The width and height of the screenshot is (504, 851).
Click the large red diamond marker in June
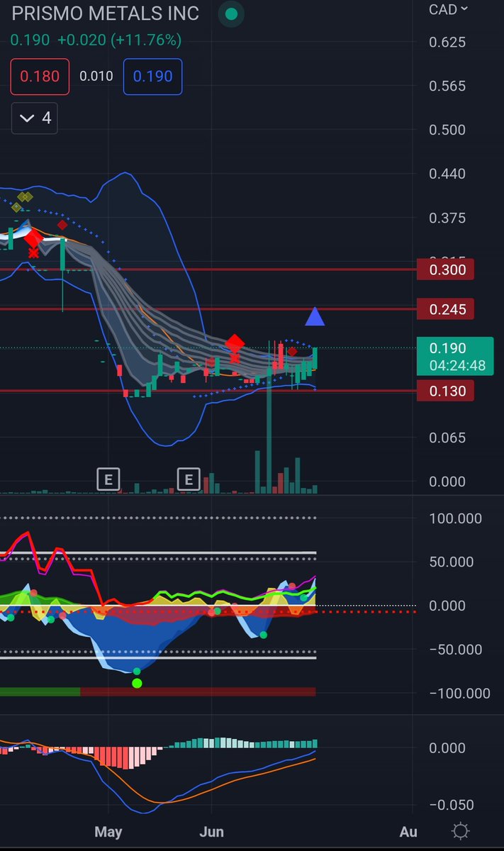click(235, 344)
